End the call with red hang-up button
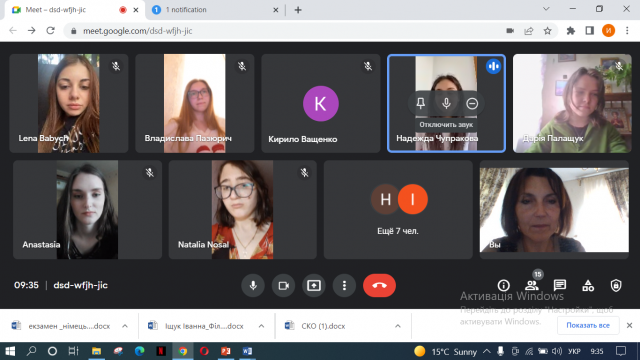Image resolution: width=640 pixels, height=360 pixels. tap(379, 285)
